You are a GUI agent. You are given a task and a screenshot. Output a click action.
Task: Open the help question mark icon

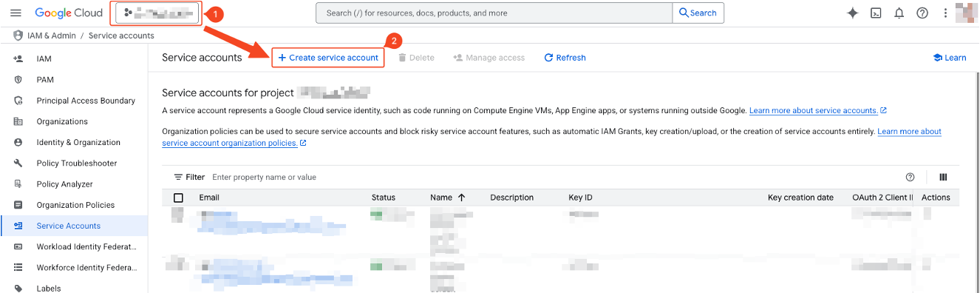pos(922,13)
